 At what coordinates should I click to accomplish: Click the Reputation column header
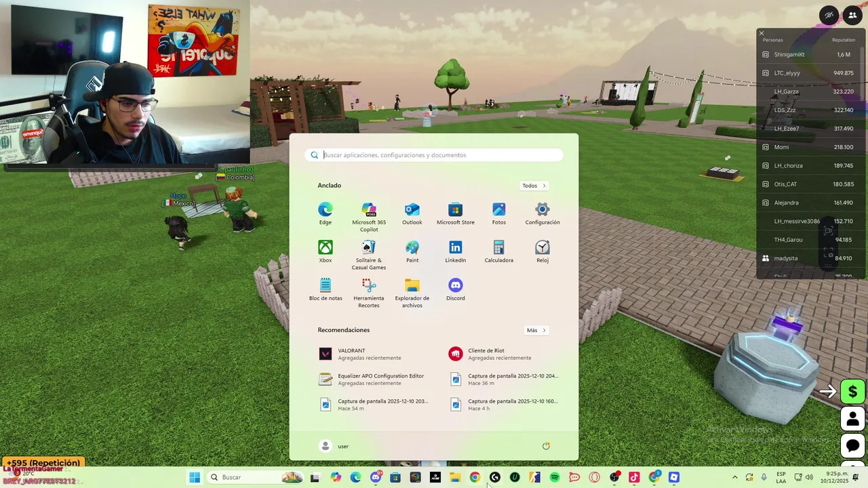click(x=844, y=40)
